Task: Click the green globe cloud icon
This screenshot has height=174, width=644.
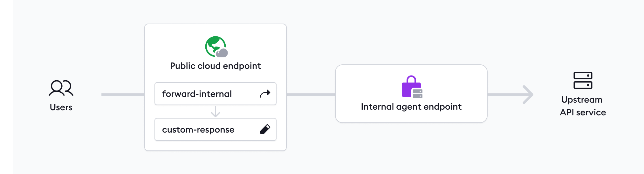Action: pos(216,47)
